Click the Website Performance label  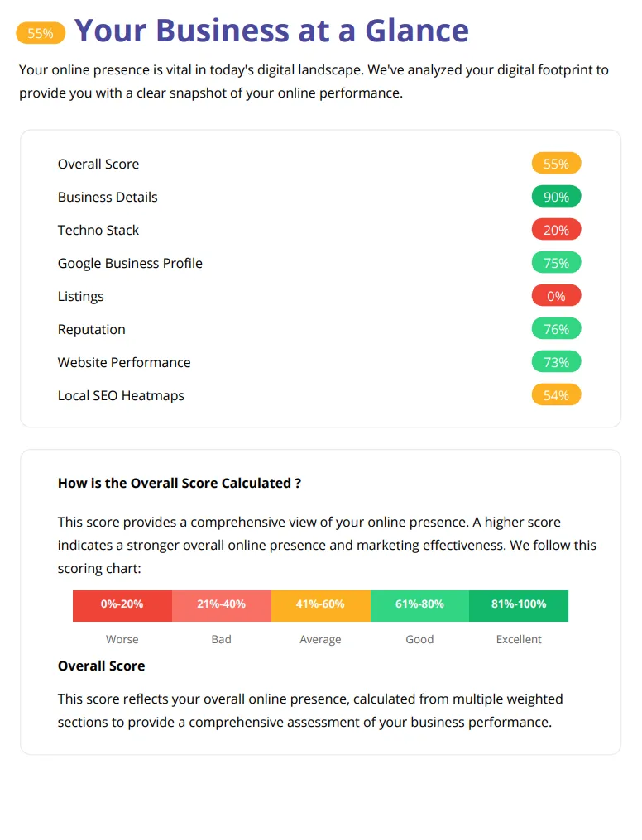(124, 363)
